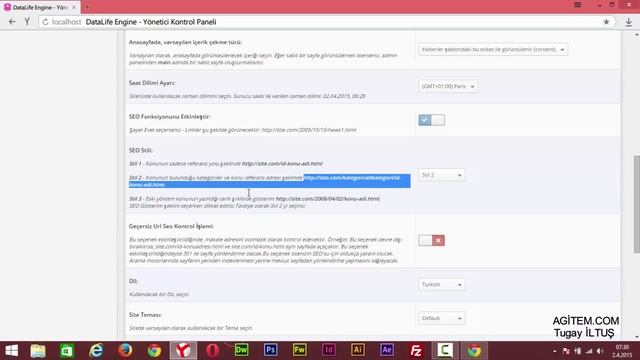
Task: Open a new tab with the plus button
Action: tap(87, 7)
